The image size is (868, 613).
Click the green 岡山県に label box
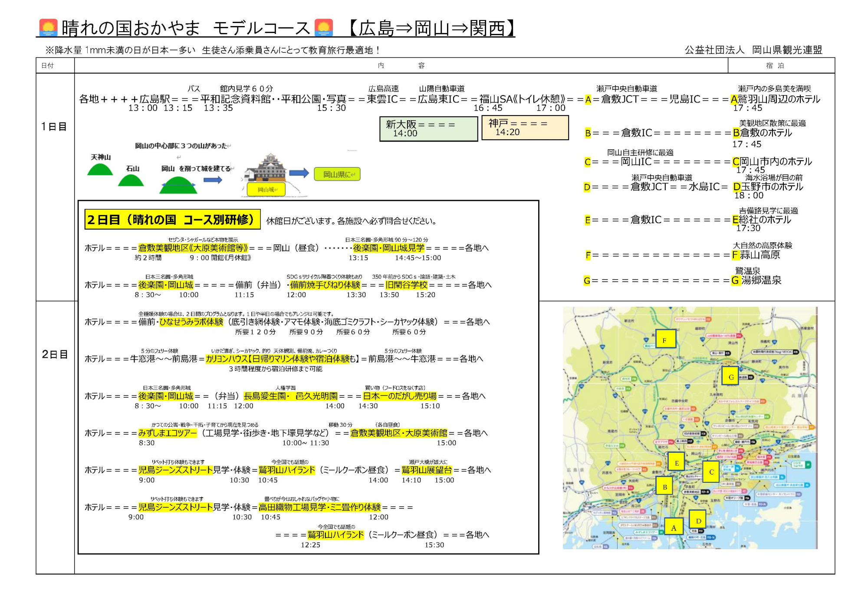pos(337,174)
